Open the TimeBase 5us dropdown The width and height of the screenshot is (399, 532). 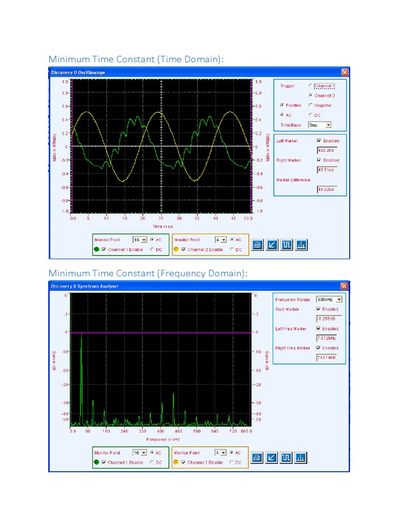pos(328,125)
